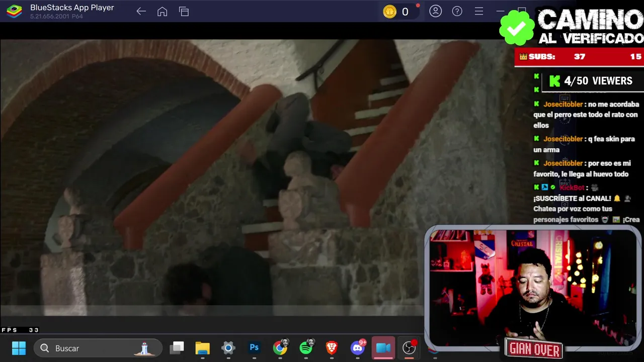Click the BlueStacks logo icon

coord(14,11)
